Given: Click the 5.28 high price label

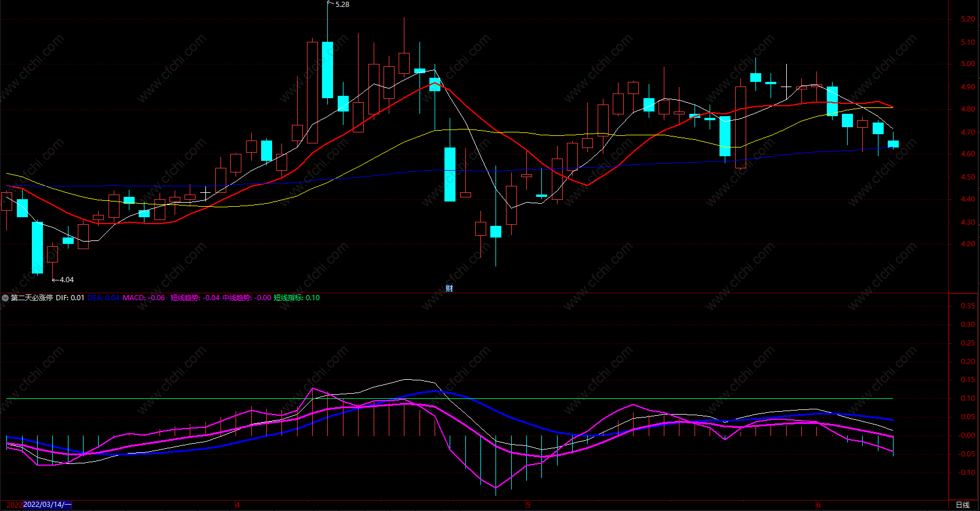Looking at the screenshot, I should tap(342, 5).
